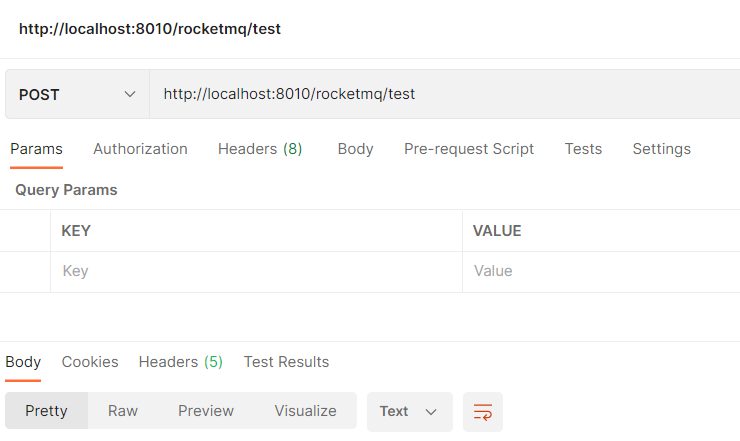The image size is (740, 441).
Task: Open the POST method dropdown
Action: (77, 94)
